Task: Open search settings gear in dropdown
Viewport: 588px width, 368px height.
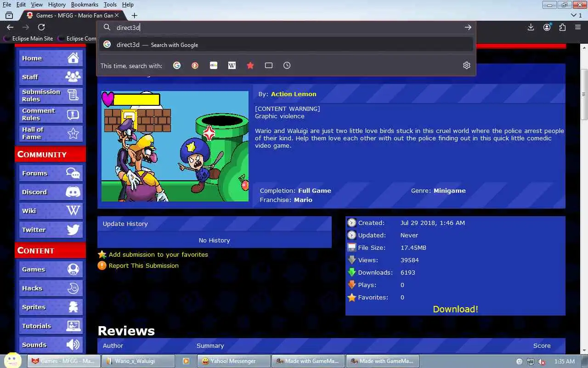Action: point(467,65)
